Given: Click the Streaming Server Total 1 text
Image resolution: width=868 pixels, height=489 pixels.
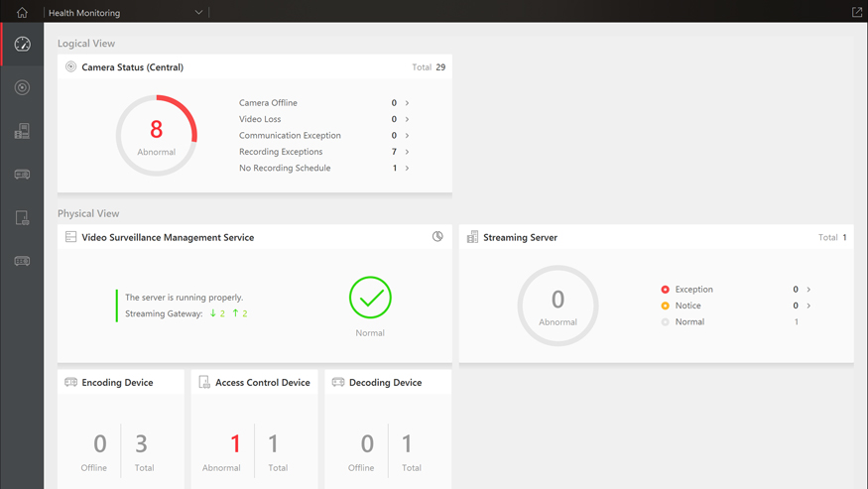Looking at the screenshot, I should 832,237.
